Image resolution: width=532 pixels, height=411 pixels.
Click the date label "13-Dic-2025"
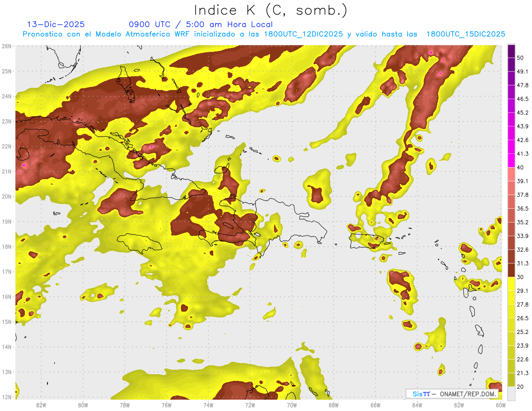(56, 25)
